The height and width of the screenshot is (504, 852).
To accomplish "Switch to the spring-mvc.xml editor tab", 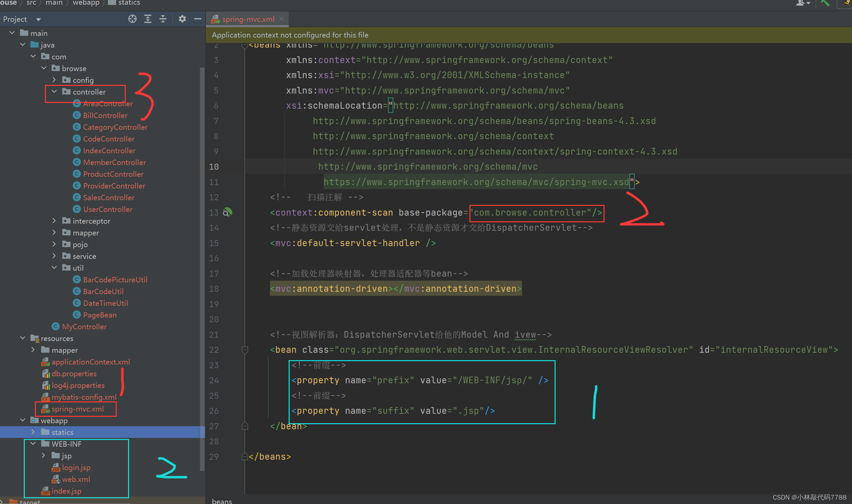I will coord(248,19).
